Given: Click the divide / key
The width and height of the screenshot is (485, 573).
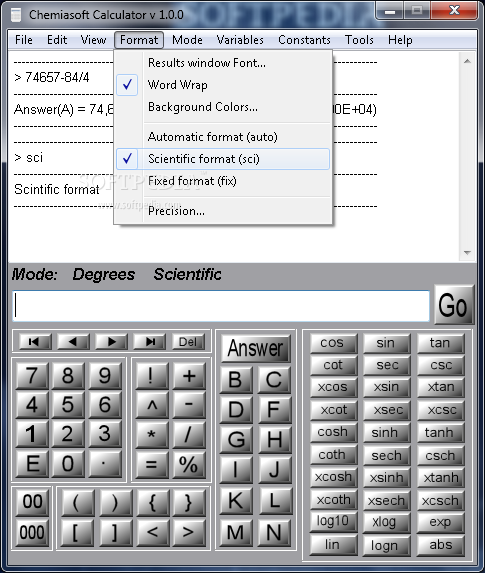Looking at the screenshot, I should click(189, 435).
